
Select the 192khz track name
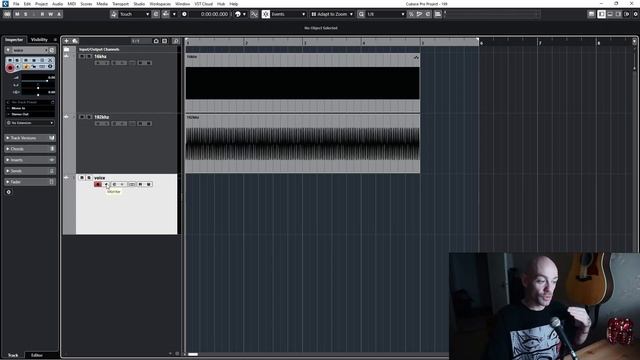pyautogui.click(x=102, y=117)
